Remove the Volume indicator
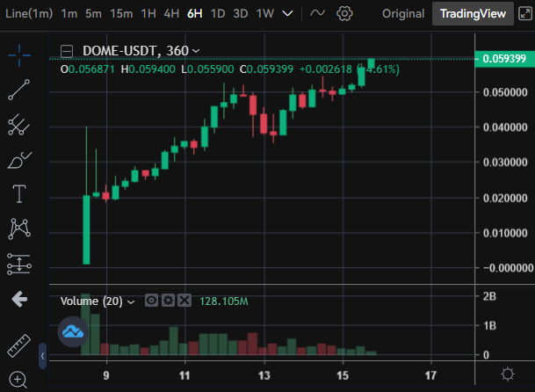This screenshot has width=535, height=392. (184, 301)
